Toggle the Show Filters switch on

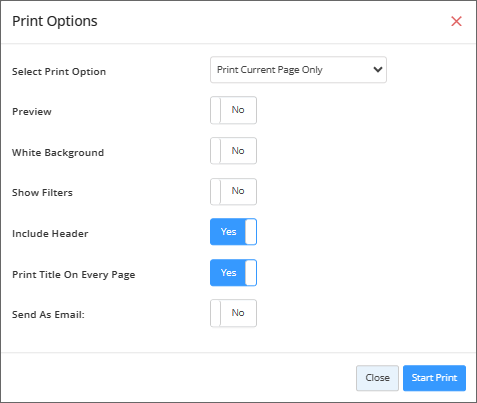click(233, 191)
